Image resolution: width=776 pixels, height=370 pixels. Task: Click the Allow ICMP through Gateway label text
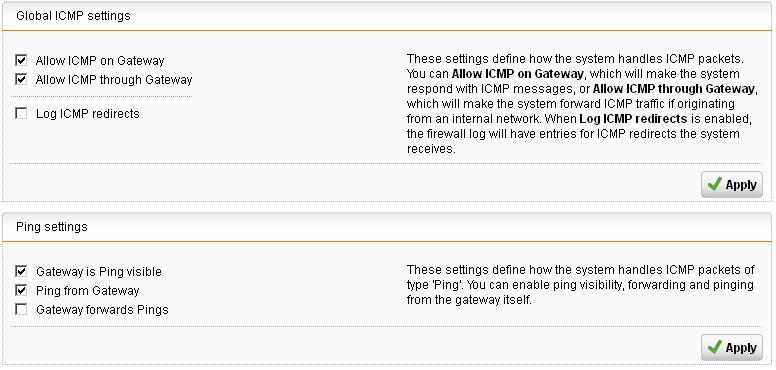[114, 80]
